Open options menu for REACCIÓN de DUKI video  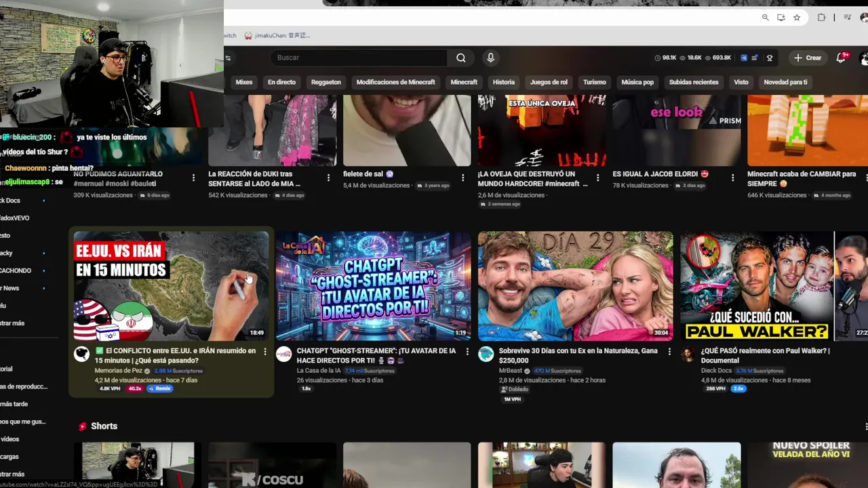[x=328, y=178]
